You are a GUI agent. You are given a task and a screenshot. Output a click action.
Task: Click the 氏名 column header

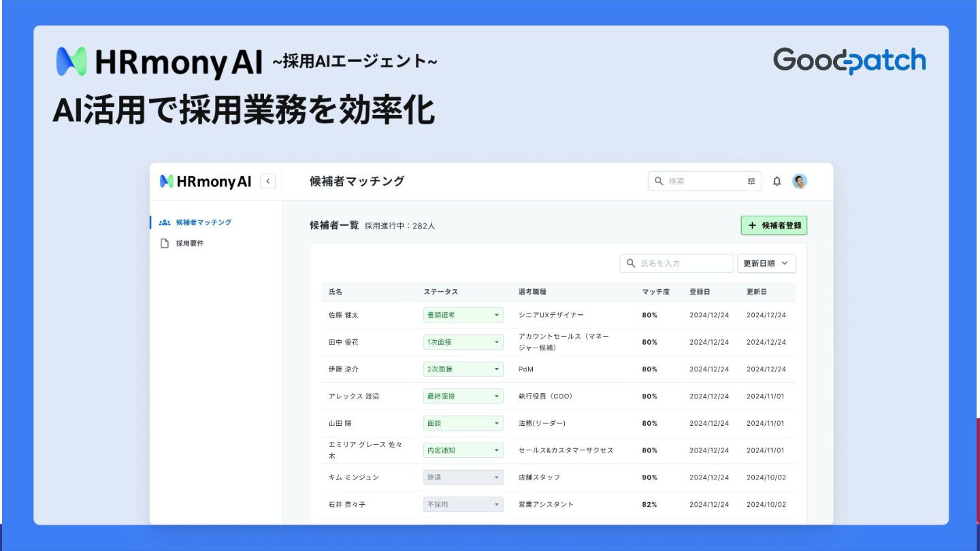[x=336, y=292]
